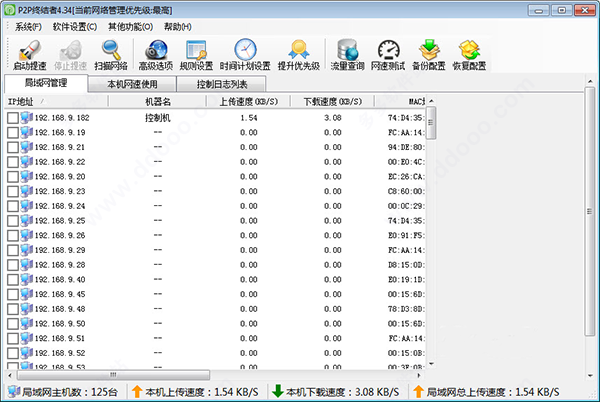Click the 本机上传速度 orange arrow icon
Image resolution: width=600 pixels, height=402 pixels.
137,392
